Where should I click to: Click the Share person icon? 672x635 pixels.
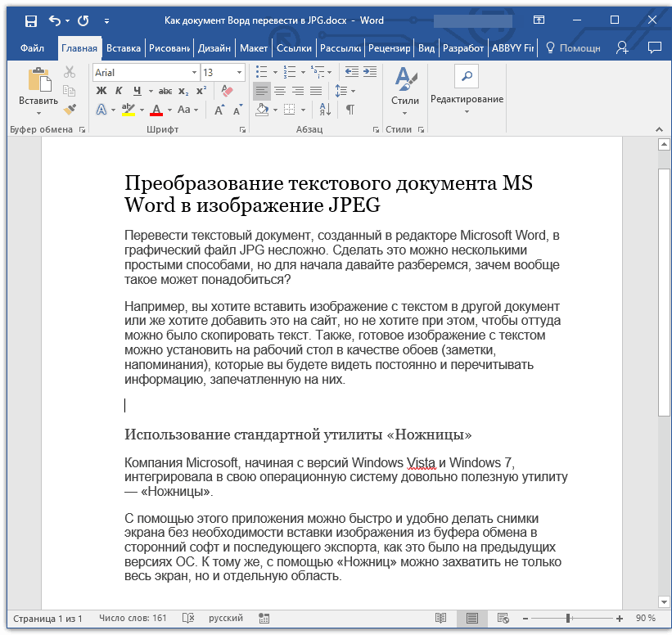(621, 47)
